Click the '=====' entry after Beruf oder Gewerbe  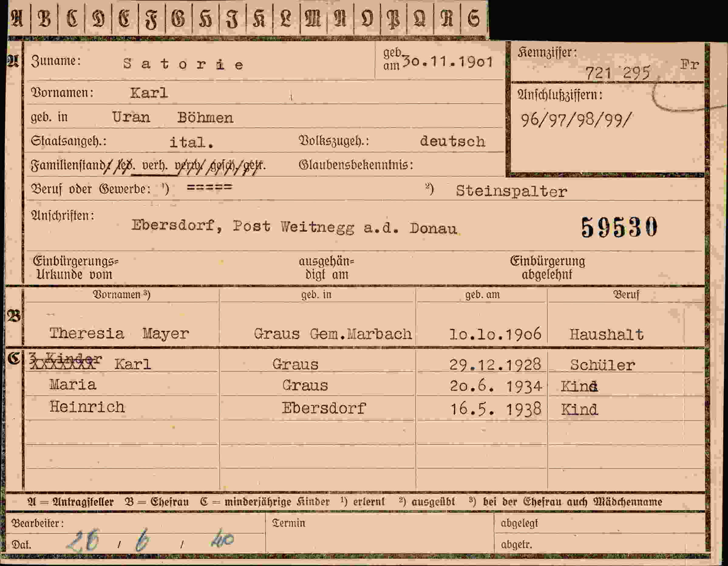209,187
